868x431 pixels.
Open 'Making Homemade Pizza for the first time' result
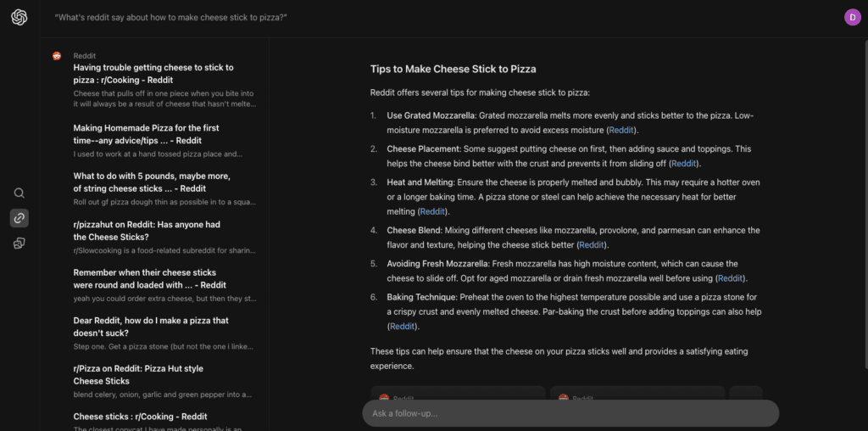(146, 134)
